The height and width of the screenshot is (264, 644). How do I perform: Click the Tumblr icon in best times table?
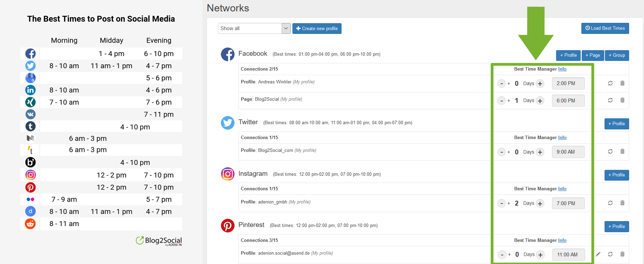point(30,126)
